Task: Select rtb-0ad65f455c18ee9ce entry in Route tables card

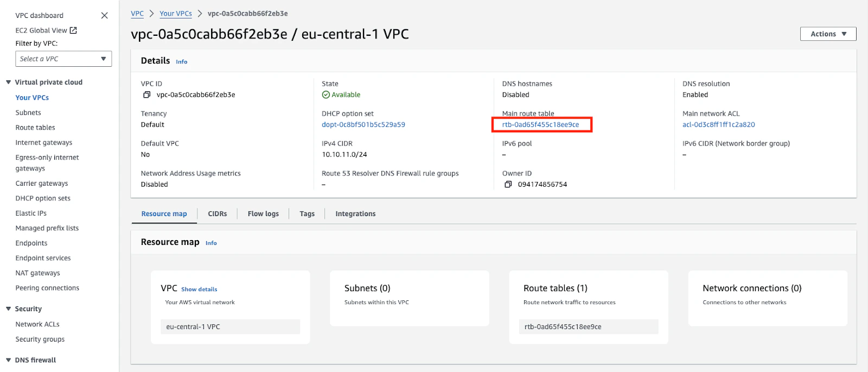Action: [589, 327]
